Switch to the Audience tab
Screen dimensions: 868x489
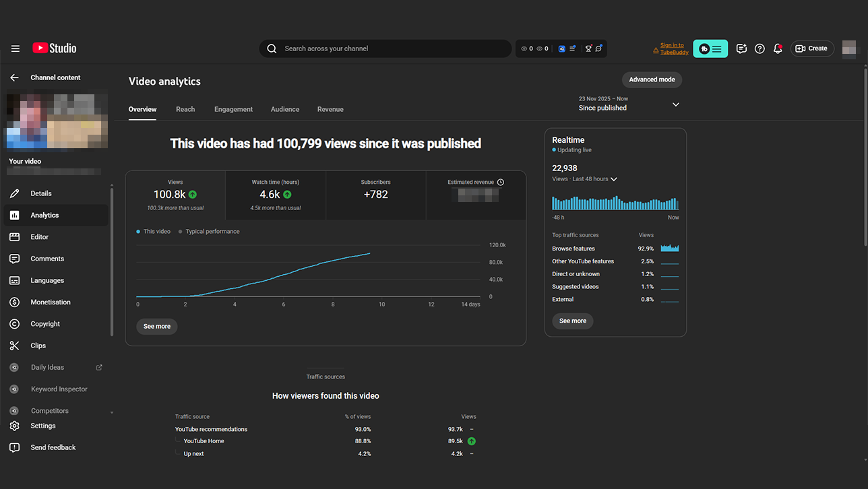click(x=285, y=109)
